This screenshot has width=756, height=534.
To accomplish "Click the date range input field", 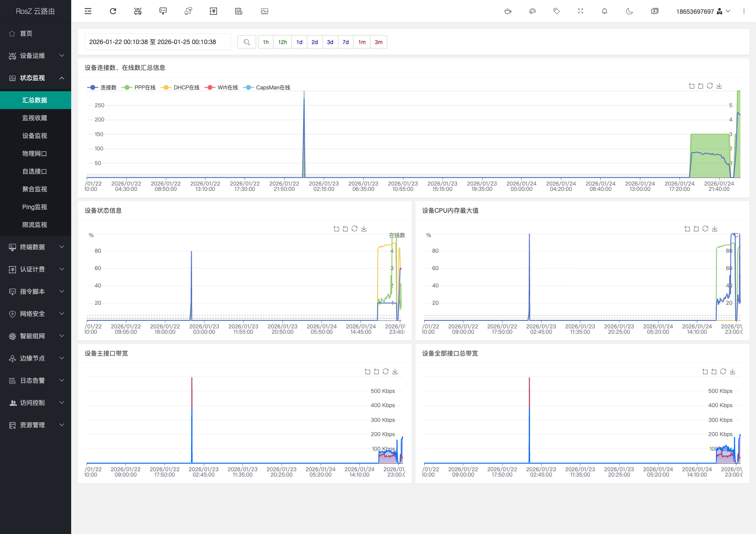I will point(157,42).
